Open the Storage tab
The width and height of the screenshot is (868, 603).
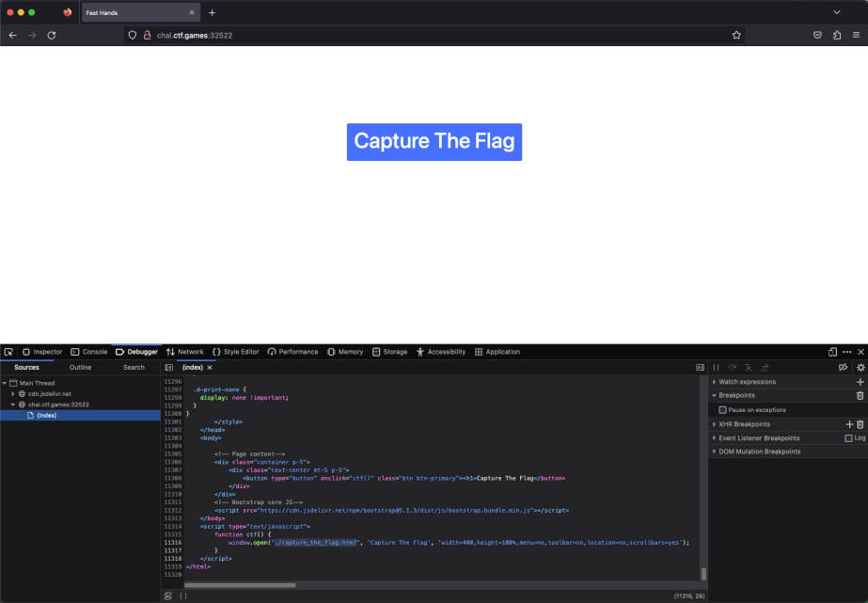(389, 352)
